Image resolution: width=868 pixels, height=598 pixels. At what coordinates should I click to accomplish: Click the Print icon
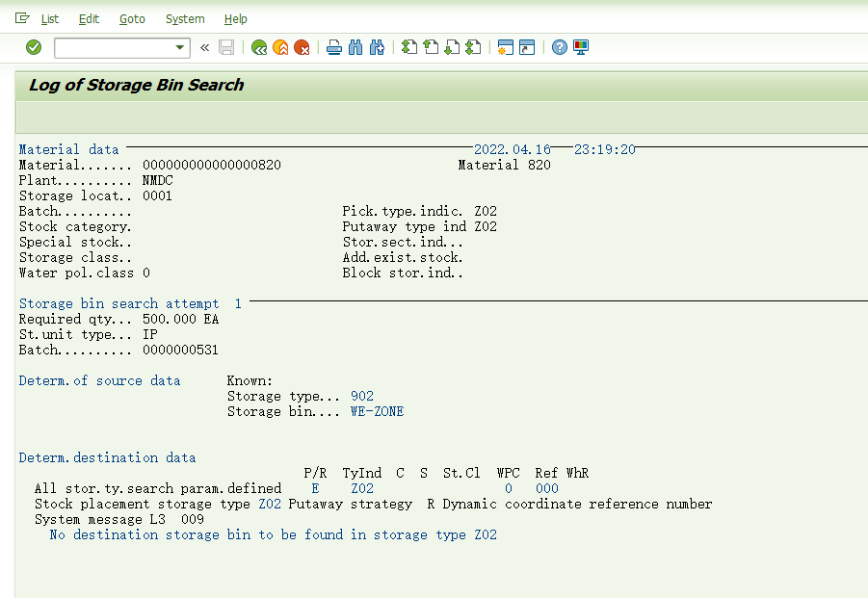coord(334,47)
